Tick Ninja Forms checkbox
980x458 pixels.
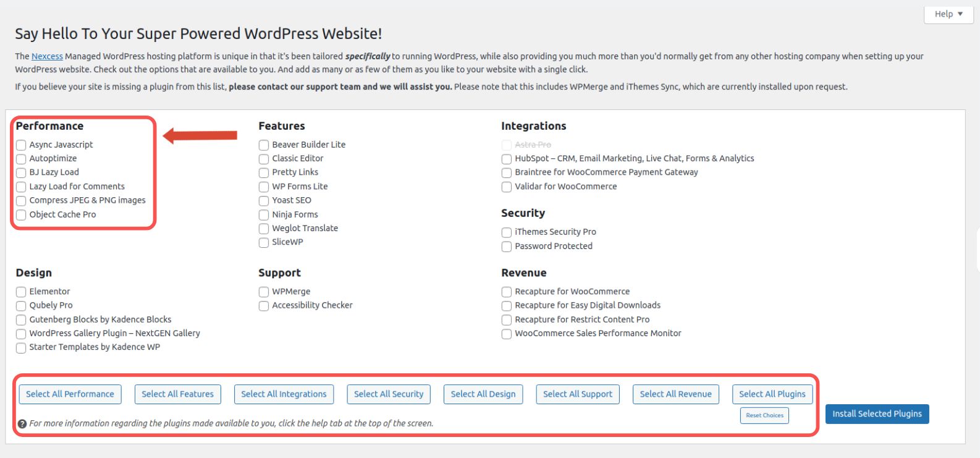tap(264, 214)
